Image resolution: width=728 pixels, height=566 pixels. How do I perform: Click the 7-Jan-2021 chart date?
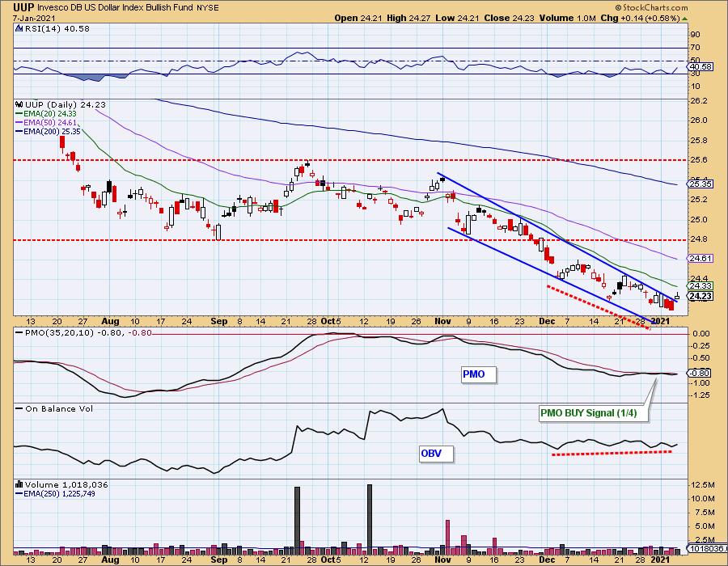coord(34,18)
